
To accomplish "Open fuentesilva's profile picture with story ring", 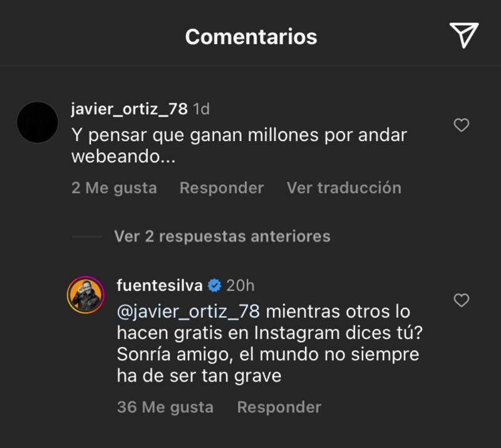I will pyautogui.click(x=85, y=293).
